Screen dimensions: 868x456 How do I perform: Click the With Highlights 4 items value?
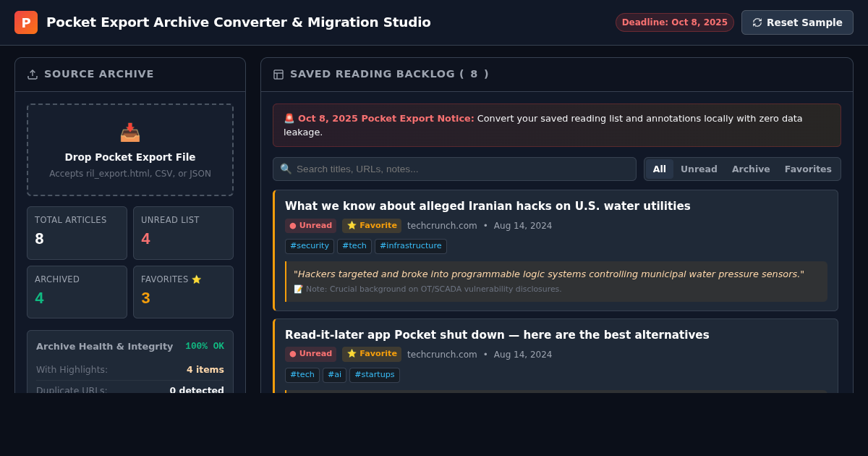coord(205,370)
